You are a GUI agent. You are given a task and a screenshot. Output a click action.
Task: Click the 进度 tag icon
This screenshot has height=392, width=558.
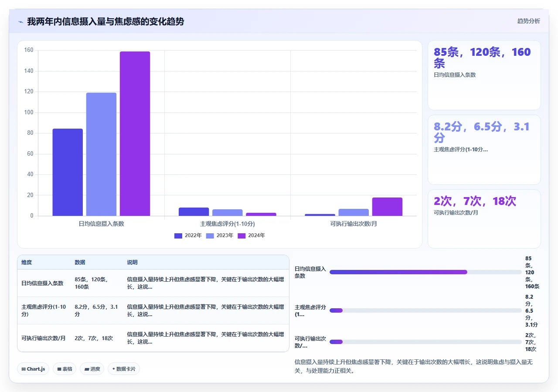[x=87, y=369]
